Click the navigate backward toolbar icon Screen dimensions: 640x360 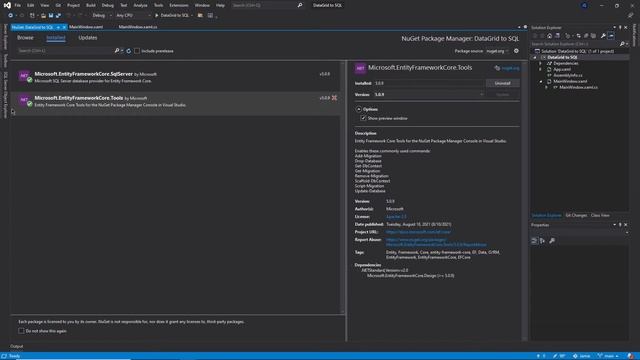tap(11, 16)
